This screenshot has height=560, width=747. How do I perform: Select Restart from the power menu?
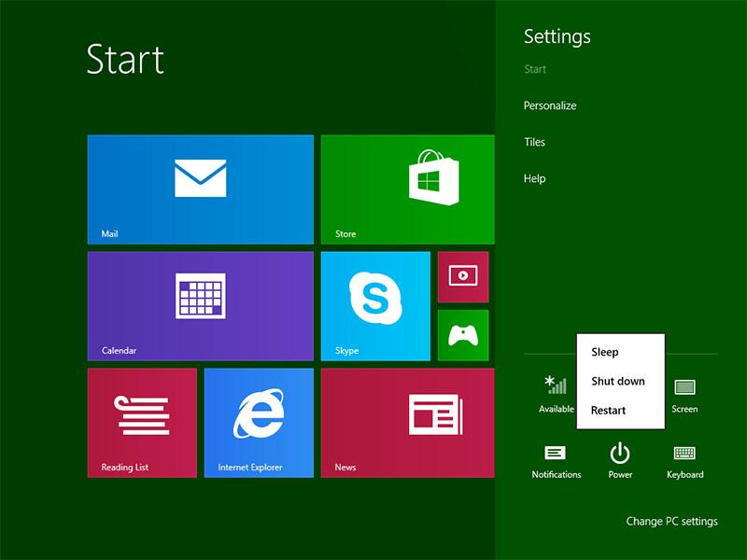608,410
